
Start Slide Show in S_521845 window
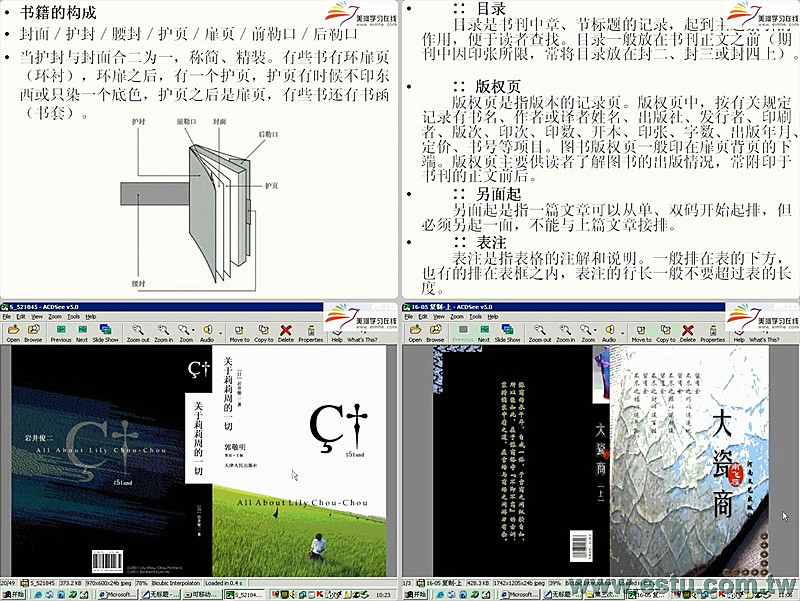tap(105, 333)
